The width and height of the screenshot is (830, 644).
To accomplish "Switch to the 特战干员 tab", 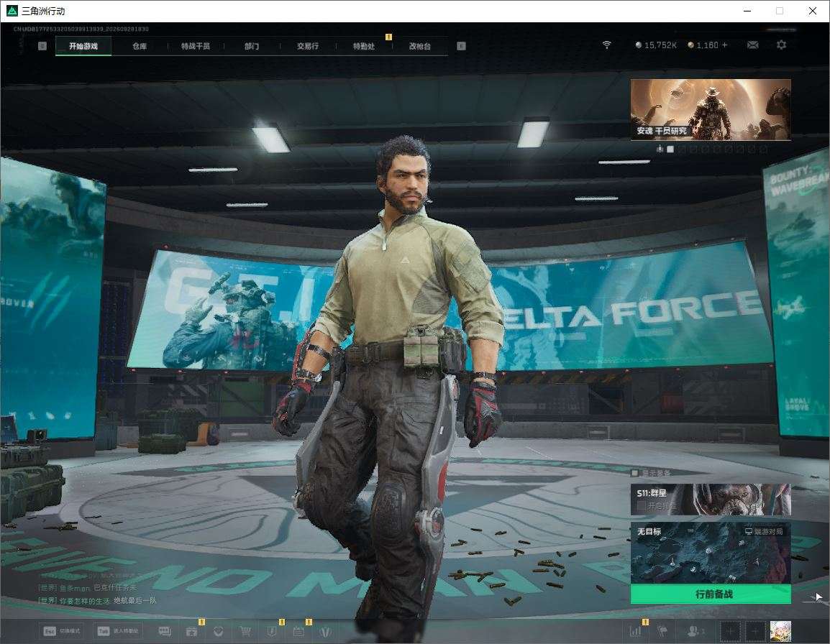I will coord(196,46).
